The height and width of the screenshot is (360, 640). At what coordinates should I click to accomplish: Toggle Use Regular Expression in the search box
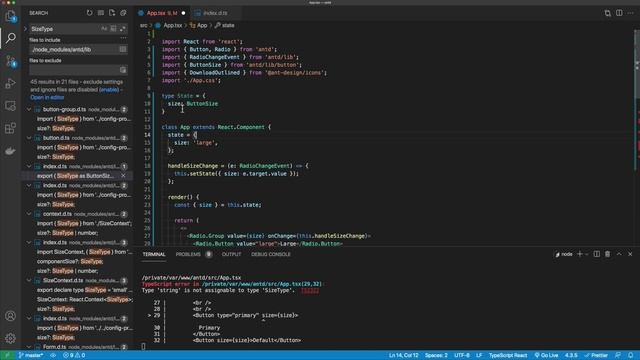tap(122, 29)
